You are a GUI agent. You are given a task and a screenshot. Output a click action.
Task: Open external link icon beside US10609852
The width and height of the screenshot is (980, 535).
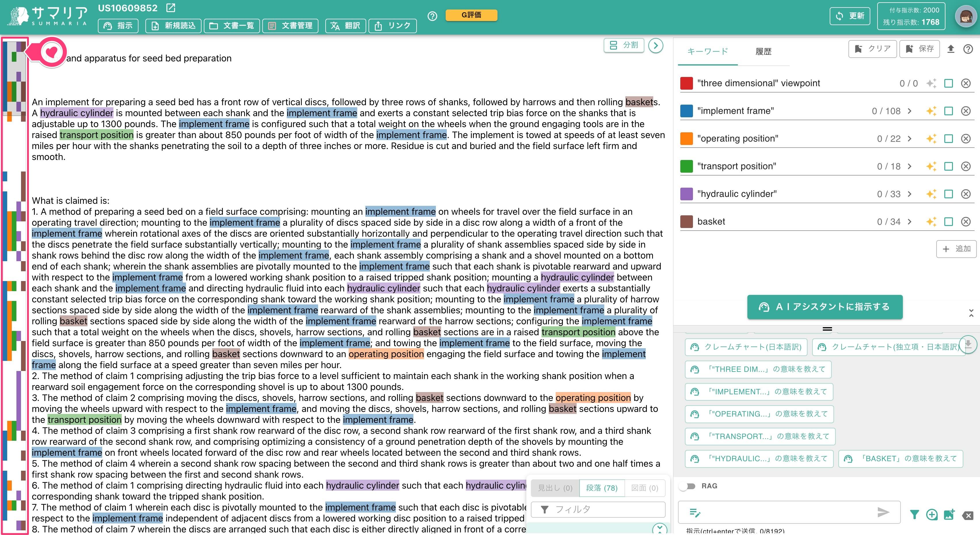click(x=171, y=7)
